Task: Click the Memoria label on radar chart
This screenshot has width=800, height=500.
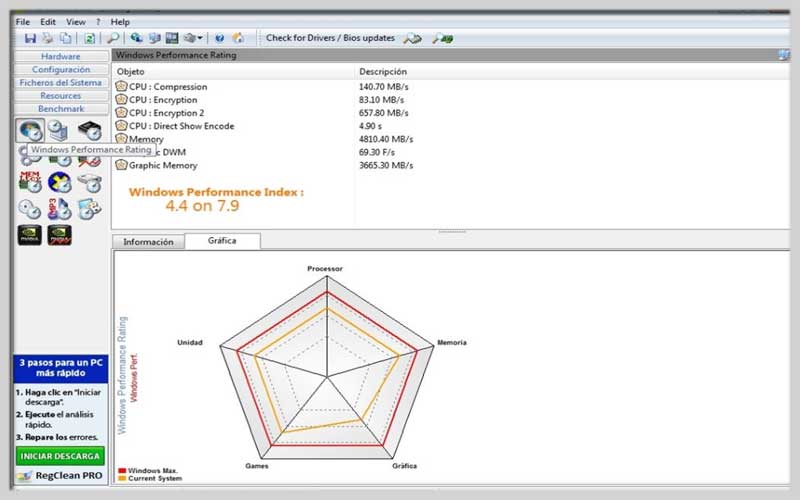Action: [452, 342]
